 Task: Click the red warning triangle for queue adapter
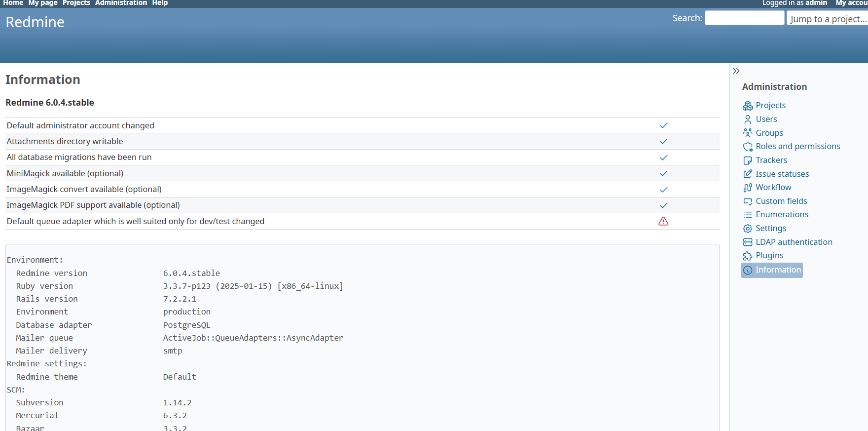tap(663, 221)
